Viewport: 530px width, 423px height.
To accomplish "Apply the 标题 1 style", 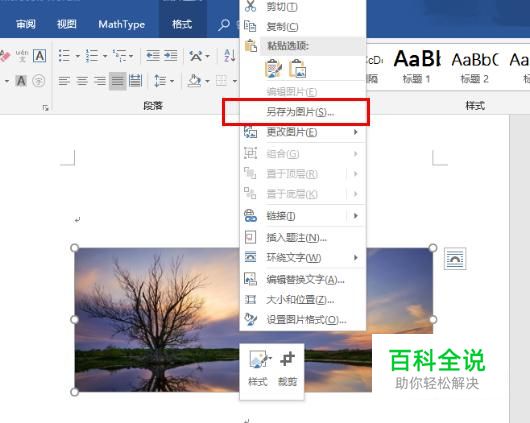I will tap(417, 67).
